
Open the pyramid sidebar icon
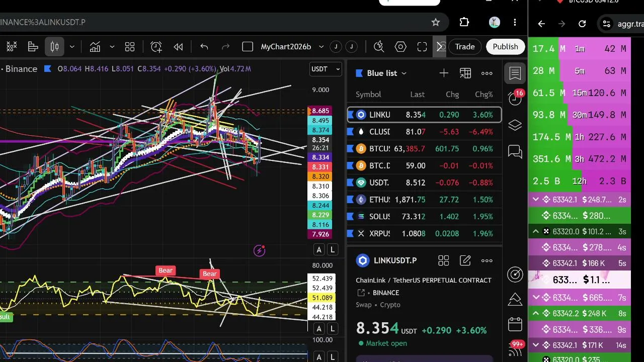(x=515, y=299)
